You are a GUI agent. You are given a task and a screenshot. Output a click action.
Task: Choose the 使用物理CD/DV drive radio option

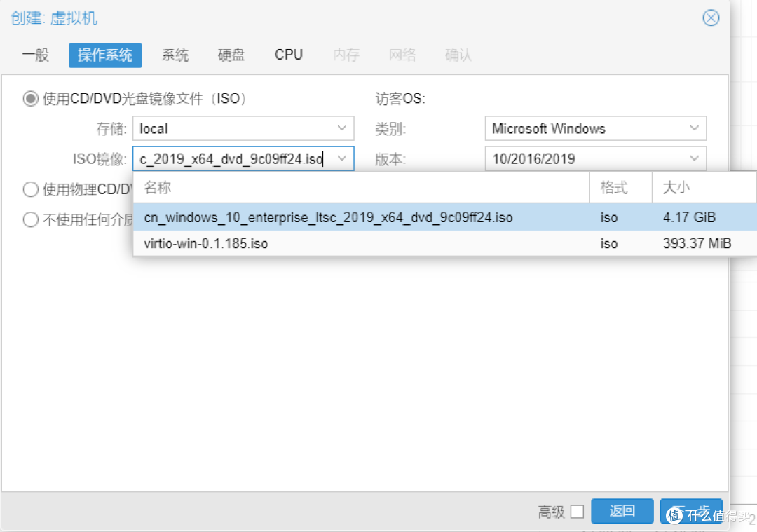(30, 189)
